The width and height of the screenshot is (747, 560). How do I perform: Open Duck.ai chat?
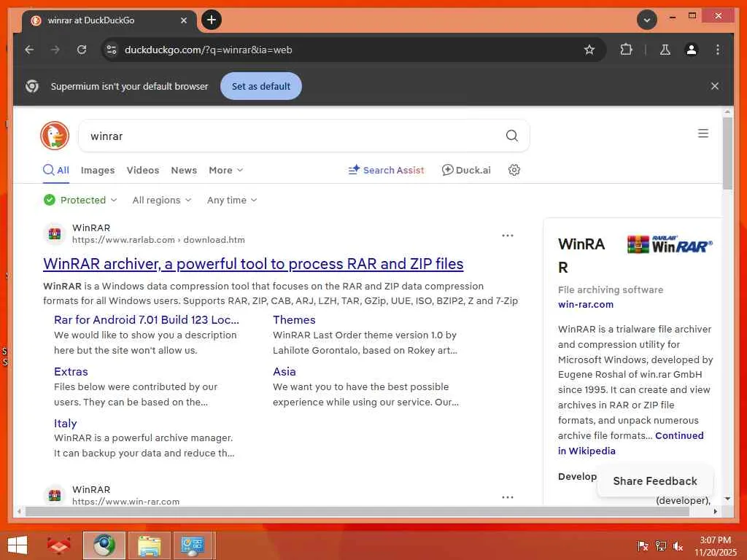[x=466, y=170]
